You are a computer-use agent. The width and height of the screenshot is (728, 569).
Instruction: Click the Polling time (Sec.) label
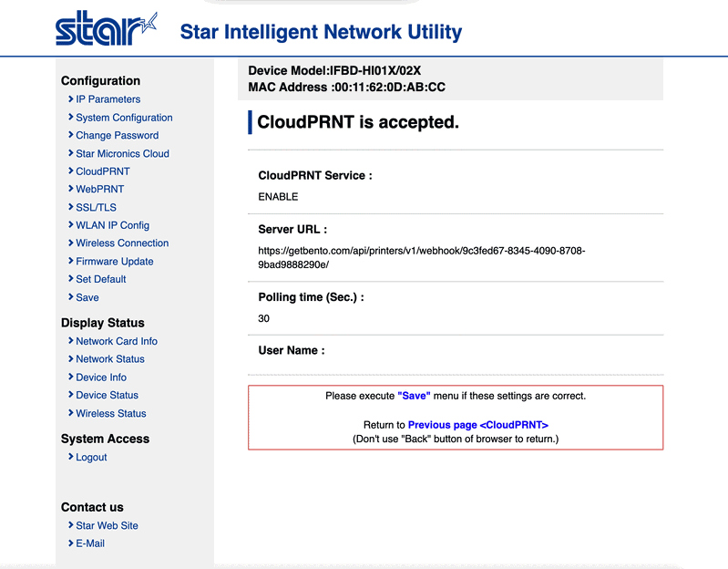pyautogui.click(x=311, y=297)
